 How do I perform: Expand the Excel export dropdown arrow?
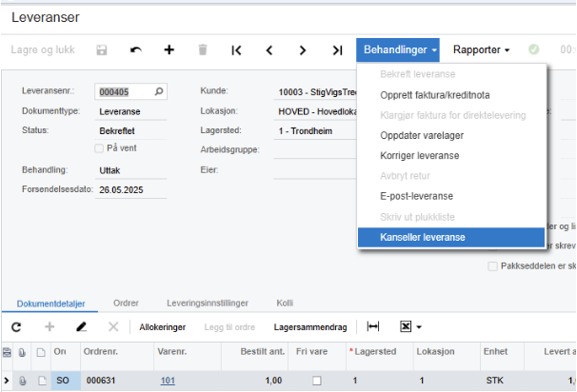point(419,327)
